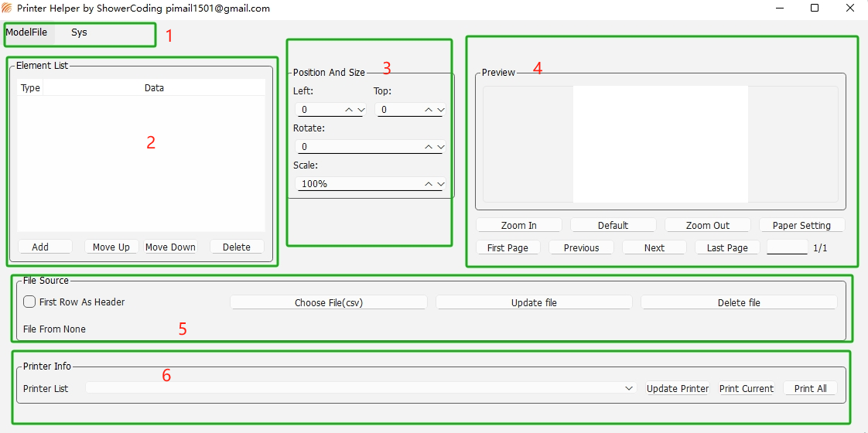Click the Update file button

click(534, 302)
